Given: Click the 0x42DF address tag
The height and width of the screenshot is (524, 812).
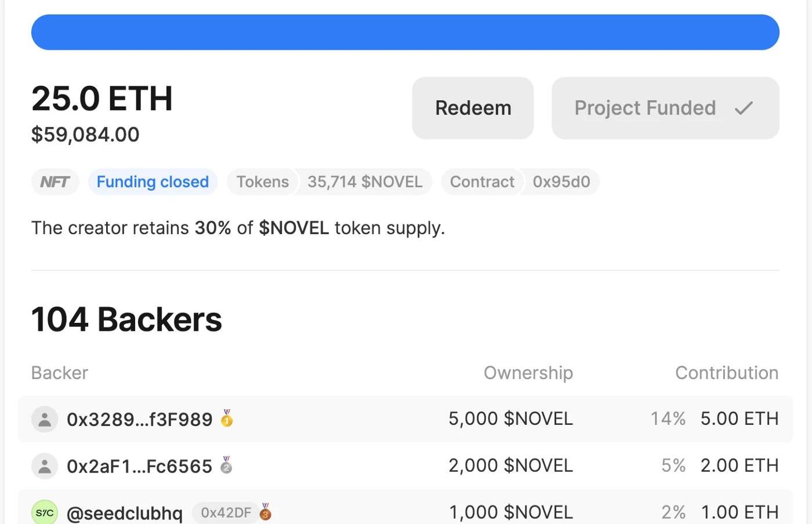Looking at the screenshot, I should (226, 512).
